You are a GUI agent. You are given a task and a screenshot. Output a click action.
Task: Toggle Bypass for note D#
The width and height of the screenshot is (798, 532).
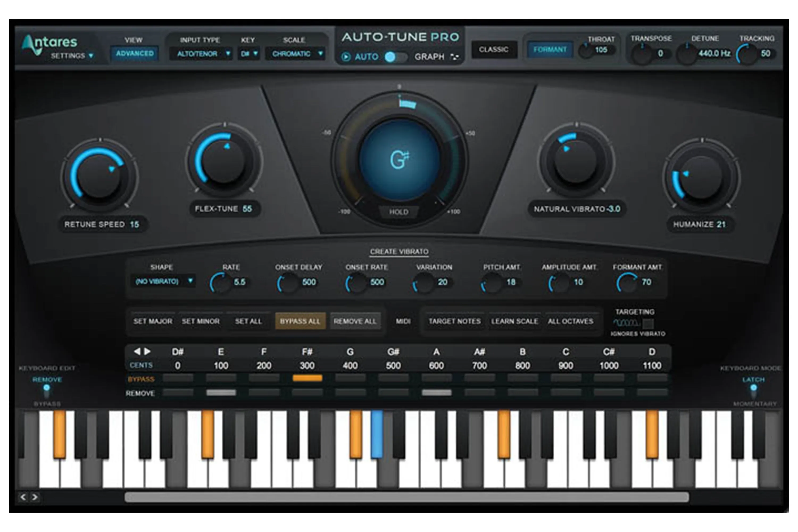coord(178,378)
